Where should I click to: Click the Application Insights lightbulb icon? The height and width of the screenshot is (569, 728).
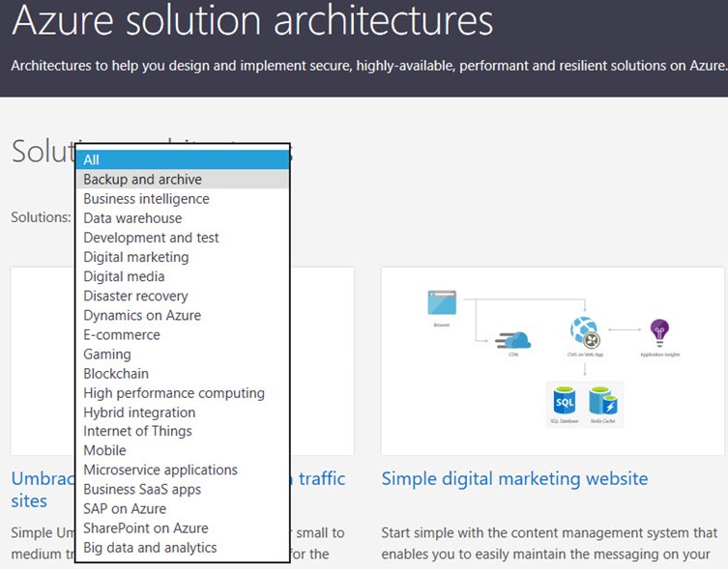point(659,332)
